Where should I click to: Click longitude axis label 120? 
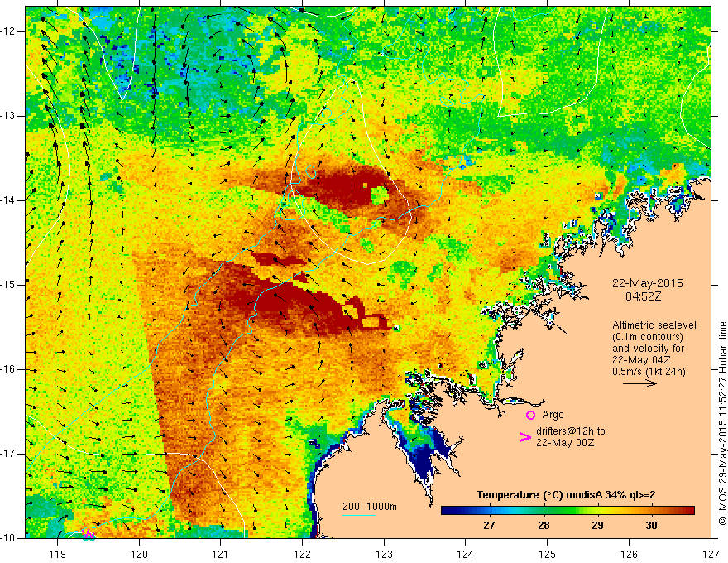click(x=139, y=554)
